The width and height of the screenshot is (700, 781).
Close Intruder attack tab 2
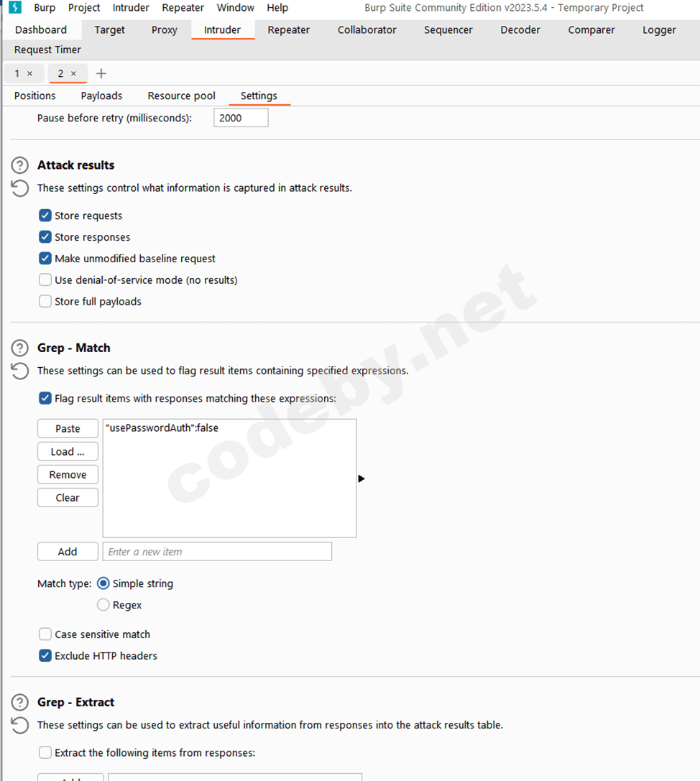click(x=74, y=74)
